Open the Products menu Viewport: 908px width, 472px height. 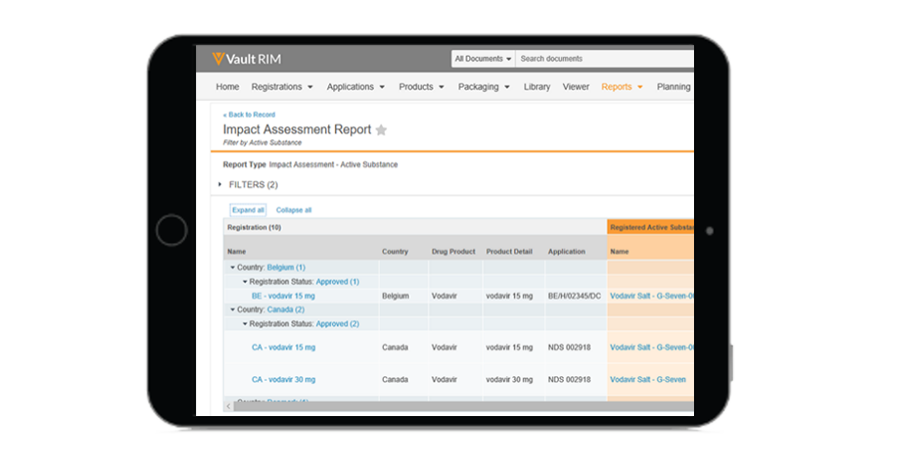(x=421, y=87)
